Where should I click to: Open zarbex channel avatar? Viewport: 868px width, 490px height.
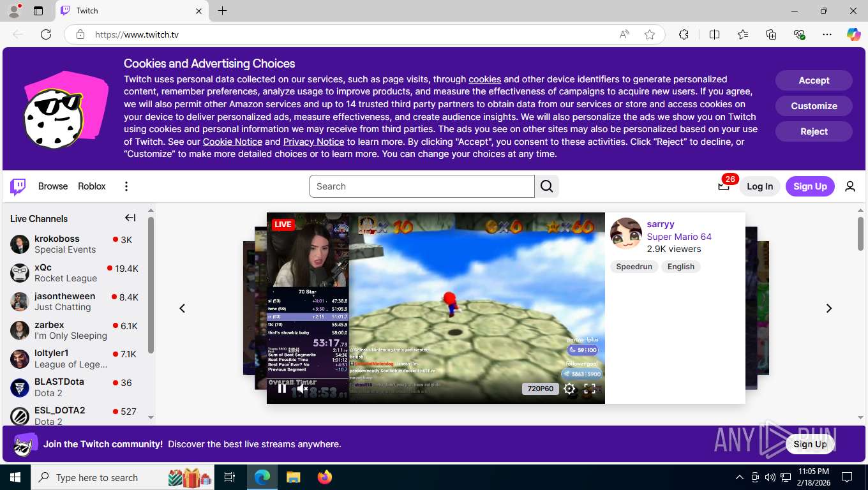click(x=20, y=330)
